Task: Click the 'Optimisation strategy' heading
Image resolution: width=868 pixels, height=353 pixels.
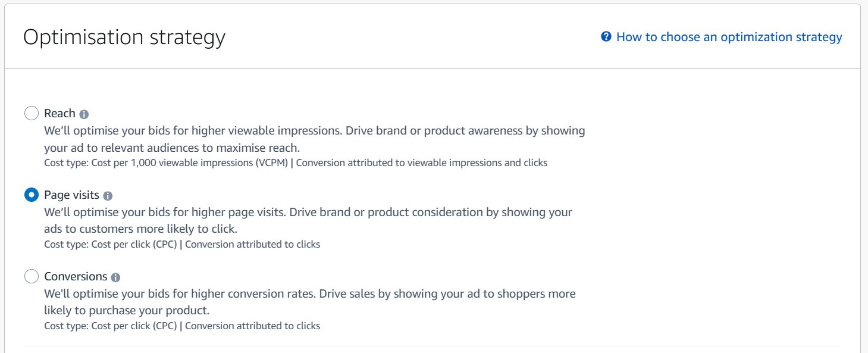Action: coord(124,36)
